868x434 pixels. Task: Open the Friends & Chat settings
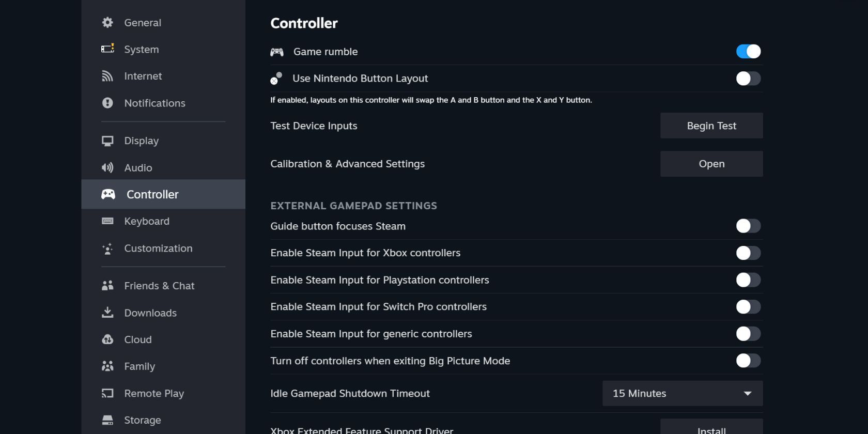click(159, 286)
